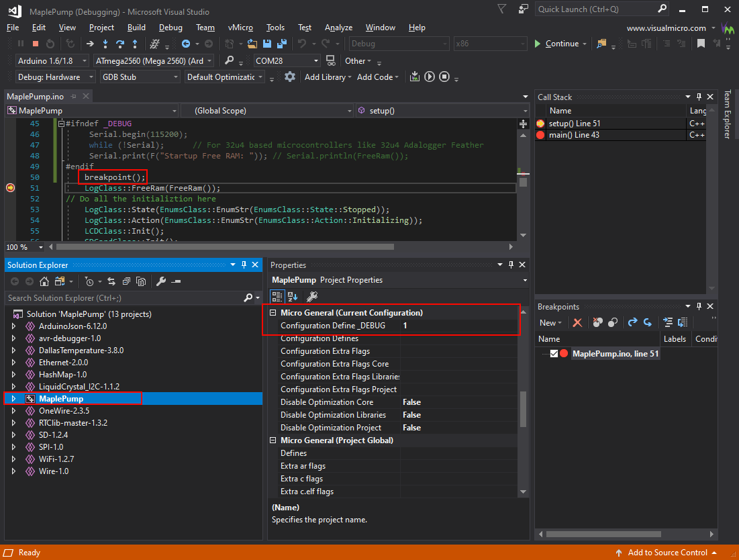Open Properties wrench in Solution Explorer toolbar
The width and height of the screenshot is (739, 560).
click(160, 281)
